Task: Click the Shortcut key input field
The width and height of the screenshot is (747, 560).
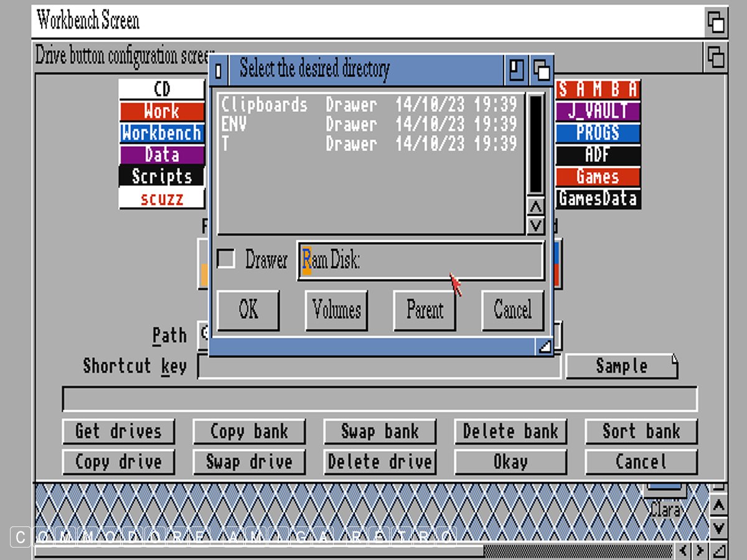Action: [x=379, y=366]
